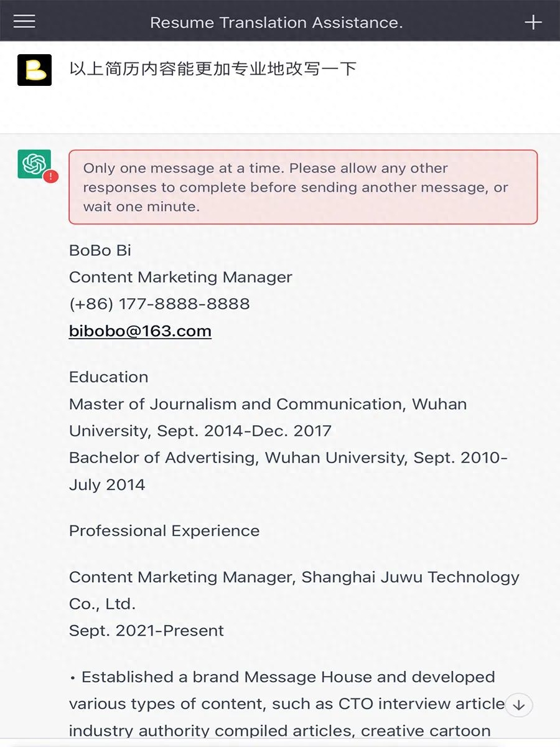Start a new chat with plus icon
Viewport: 560px width, 747px height.
click(533, 22)
